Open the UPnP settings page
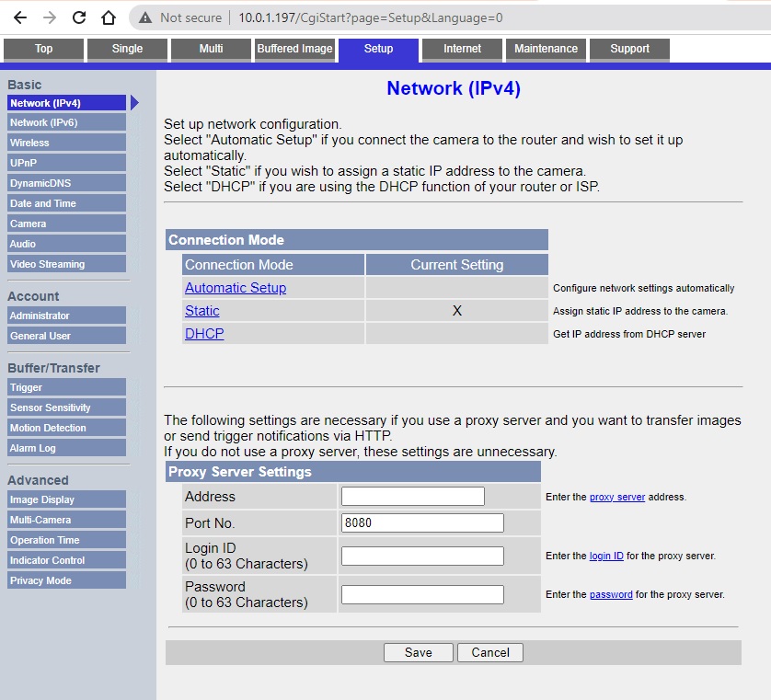This screenshot has width=771, height=700. pos(67,163)
